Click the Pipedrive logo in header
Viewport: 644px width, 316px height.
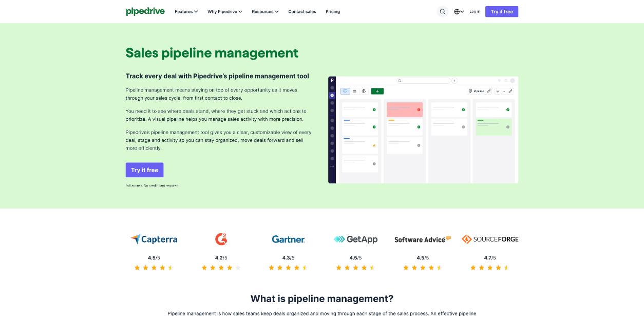(x=145, y=11)
